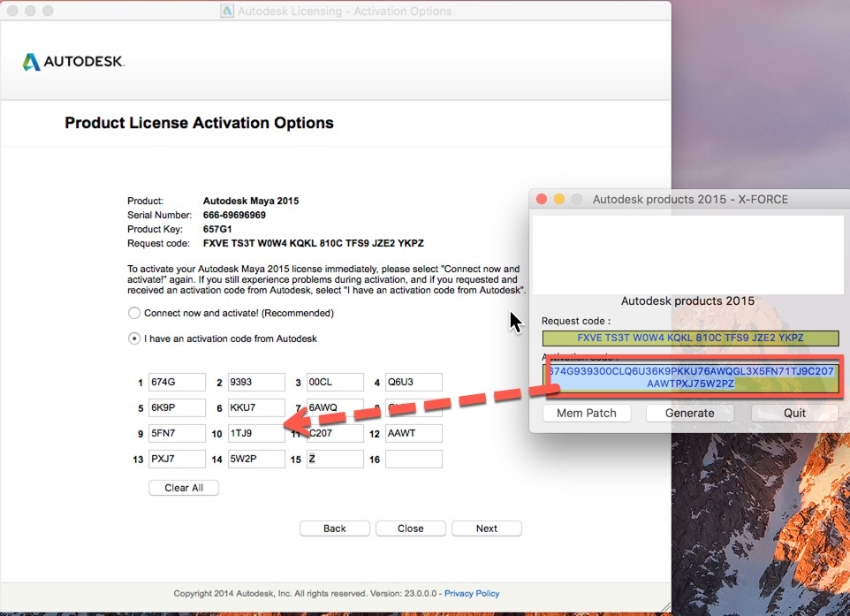Click the Request code field in X-FORCE window
The width and height of the screenshot is (850, 616).
pyautogui.click(x=691, y=338)
